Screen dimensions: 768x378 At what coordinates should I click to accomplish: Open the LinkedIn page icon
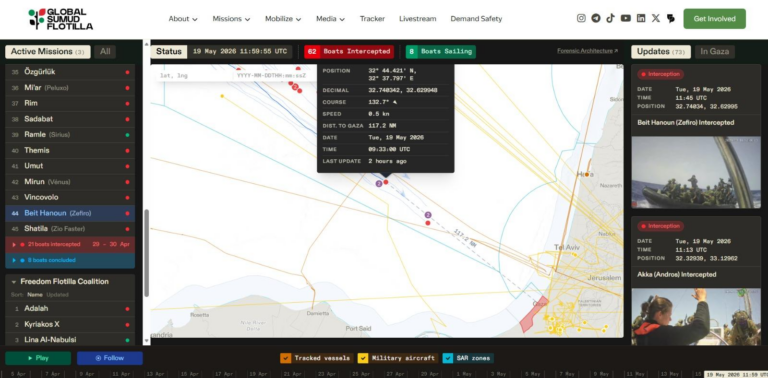(641, 18)
